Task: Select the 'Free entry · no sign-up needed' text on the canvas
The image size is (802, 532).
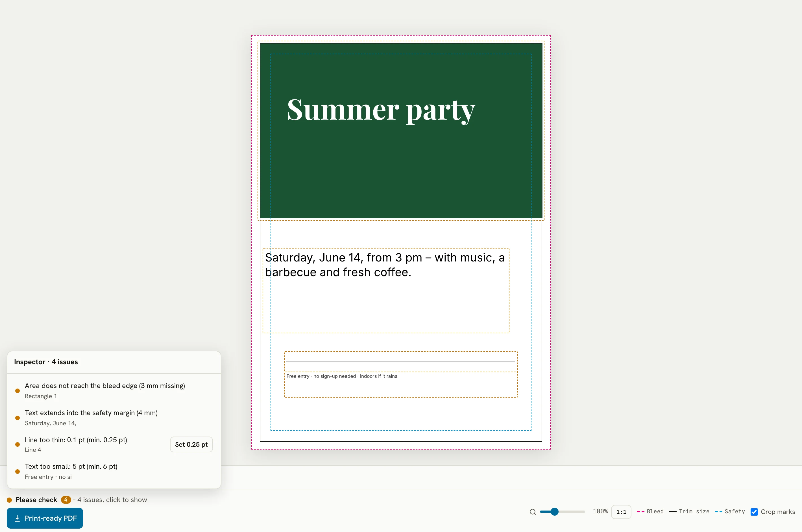Action: (342, 376)
